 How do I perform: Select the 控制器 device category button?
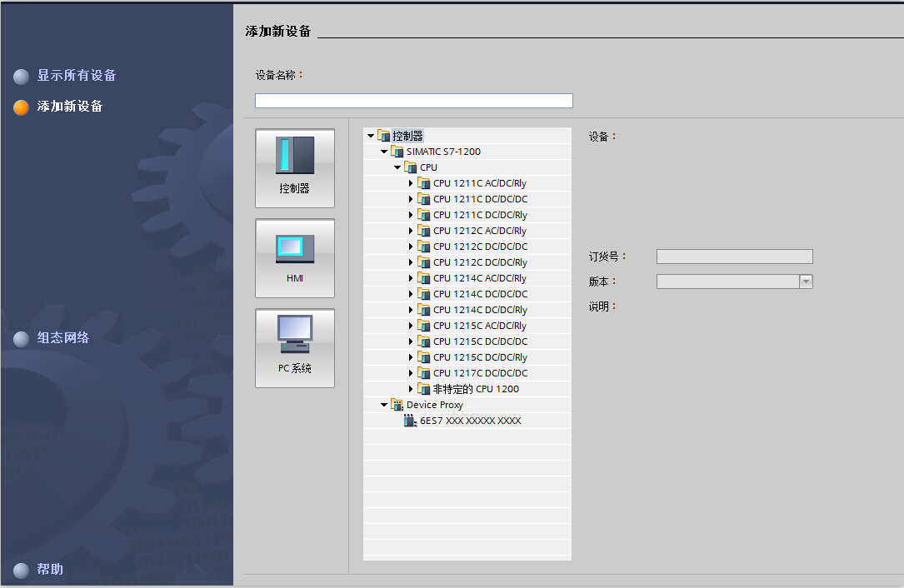pos(295,167)
